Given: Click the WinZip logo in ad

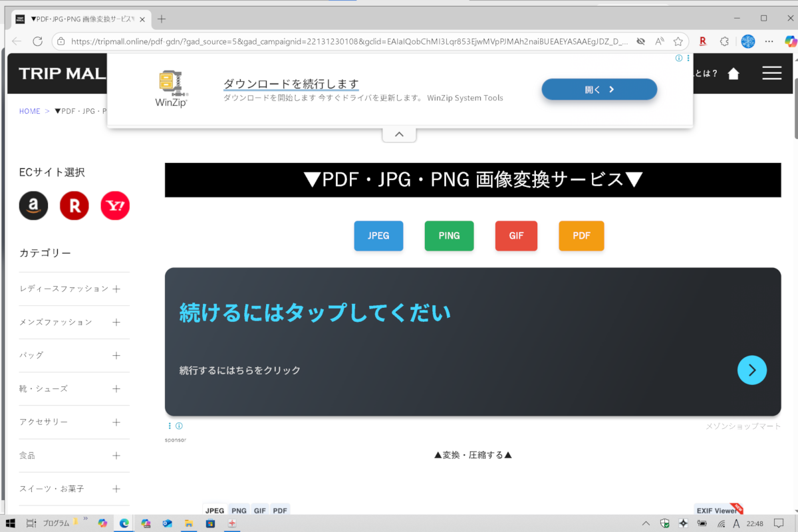Looking at the screenshot, I should [172, 89].
